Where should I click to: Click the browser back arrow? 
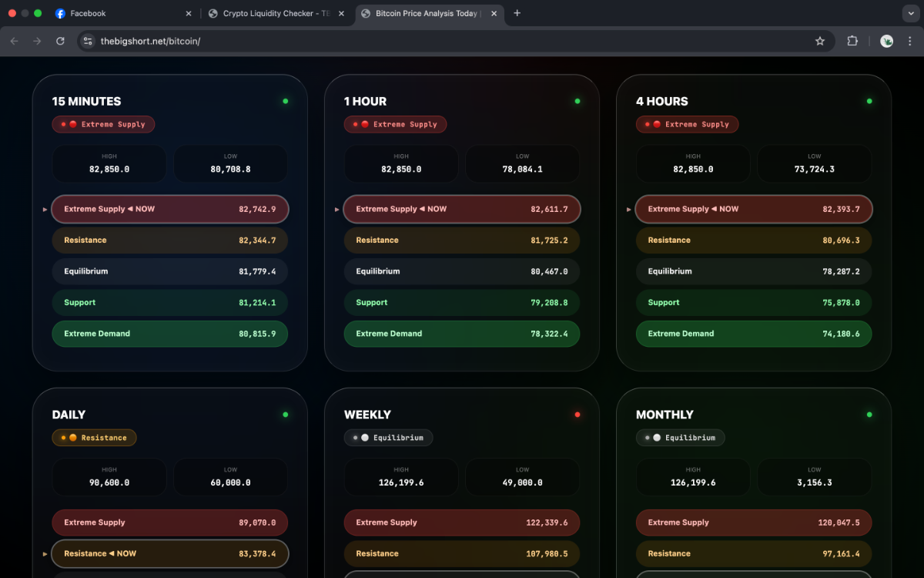tap(14, 41)
